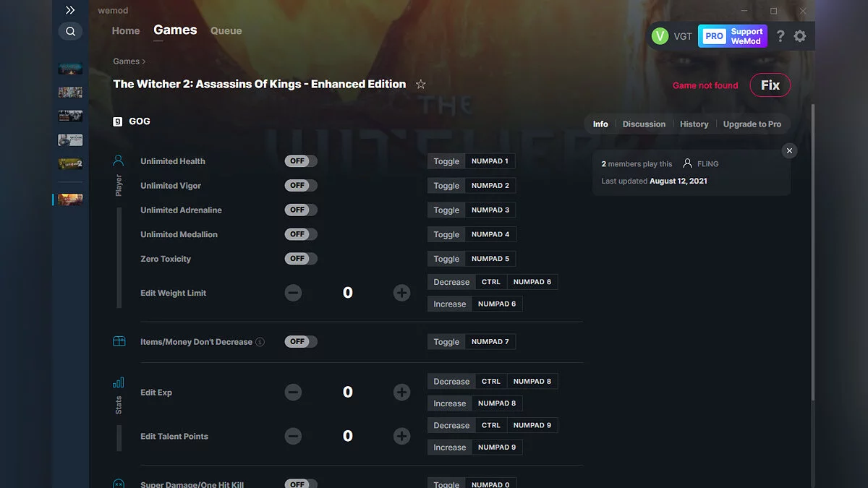This screenshot has height=488, width=868.
Task: Increase Edit Exp with the plus control
Action: (401, 392)
